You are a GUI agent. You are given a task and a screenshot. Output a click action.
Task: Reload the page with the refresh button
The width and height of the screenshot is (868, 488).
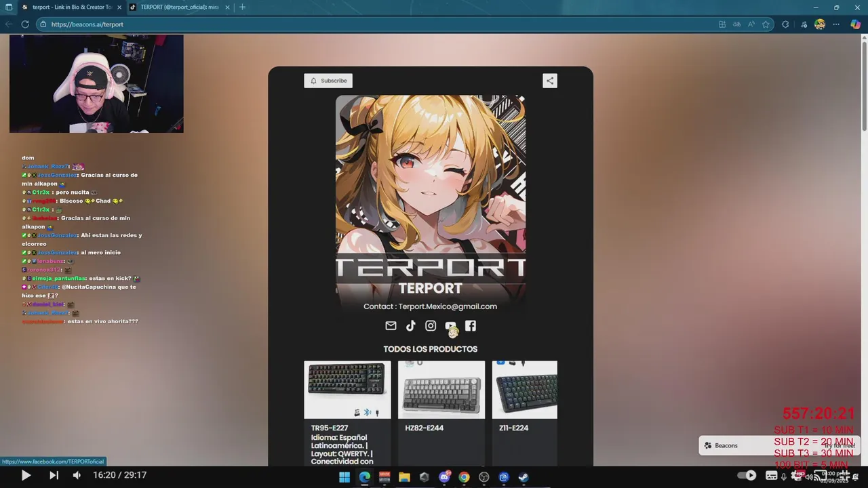[x=25, y=24]
